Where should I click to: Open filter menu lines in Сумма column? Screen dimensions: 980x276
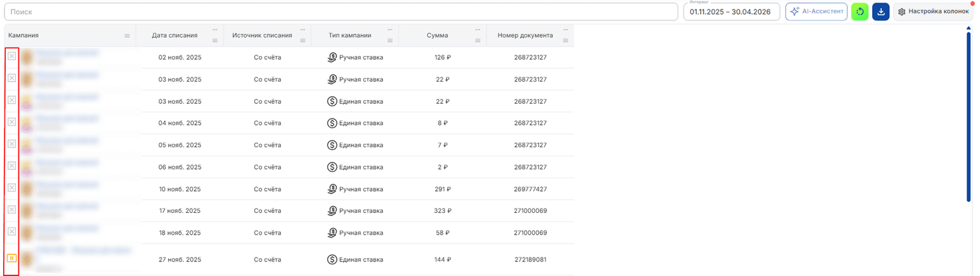pos(478,40)
